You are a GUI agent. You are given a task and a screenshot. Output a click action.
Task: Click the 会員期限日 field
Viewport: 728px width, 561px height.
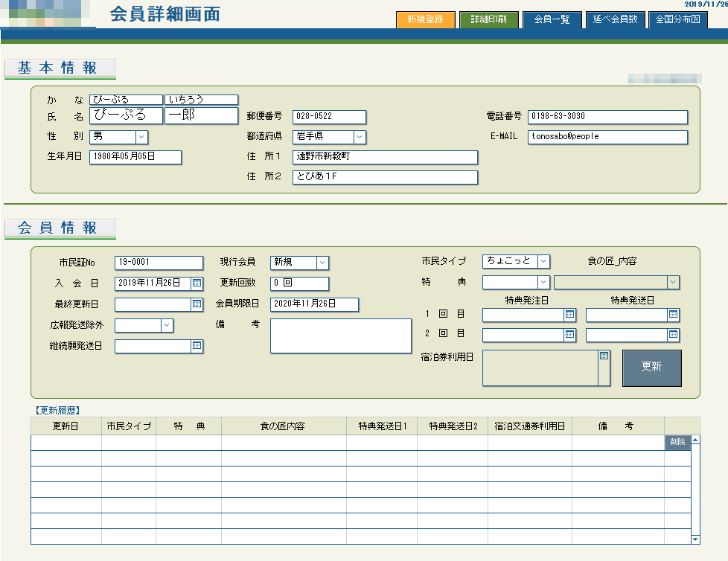(x=314, y=304)
